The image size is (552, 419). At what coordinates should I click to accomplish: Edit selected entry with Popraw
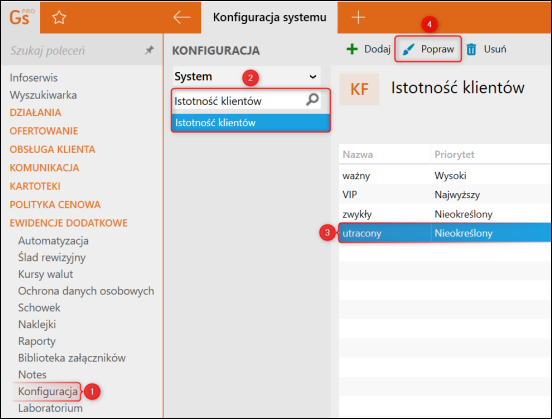pyautogui.click(x=428, y=49)
